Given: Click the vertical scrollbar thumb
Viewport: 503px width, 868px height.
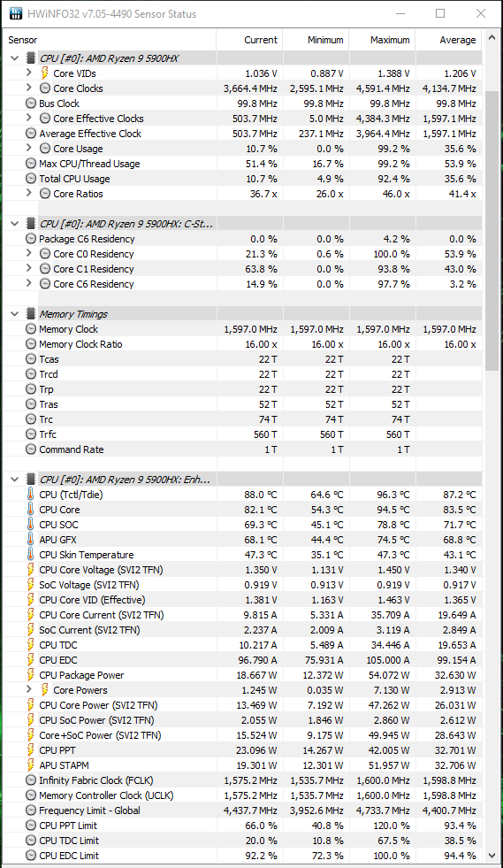Looking at the screenshot, I should 492,231.
